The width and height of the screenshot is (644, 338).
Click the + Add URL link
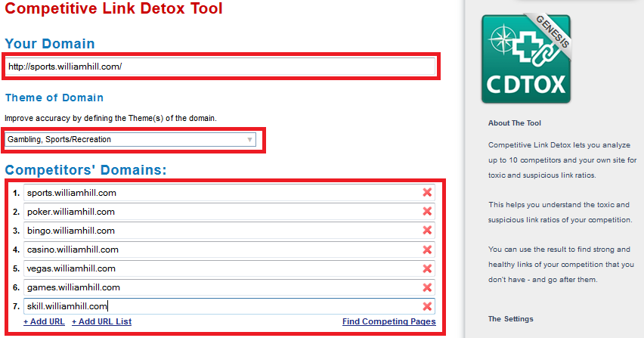(x=44, y=321)
